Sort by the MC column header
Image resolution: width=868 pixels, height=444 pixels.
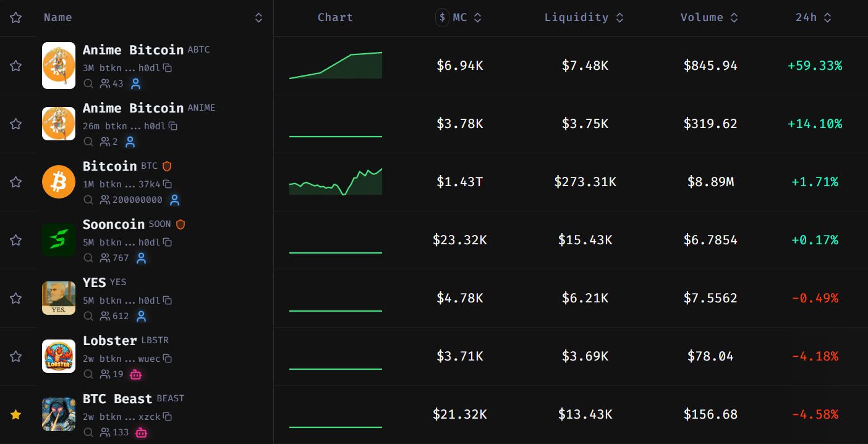pos(467,18)
